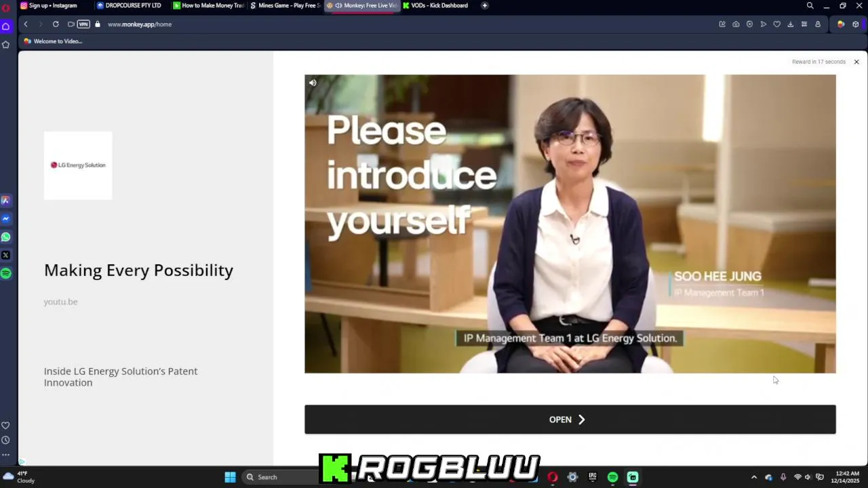Open Opera GX from the taskbar
868x488 pixels.
(x=553, y=477)
